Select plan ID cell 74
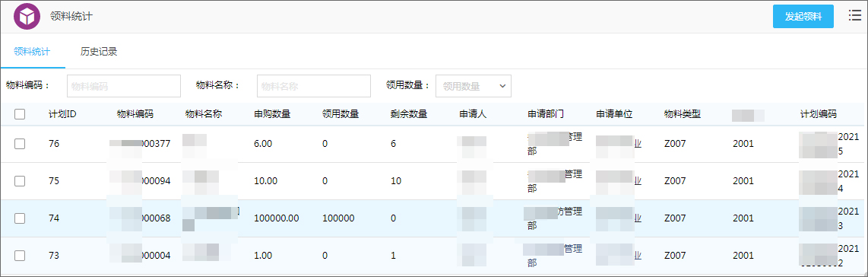Viewport: 868px width, 277px height. (x=54, y=218)
